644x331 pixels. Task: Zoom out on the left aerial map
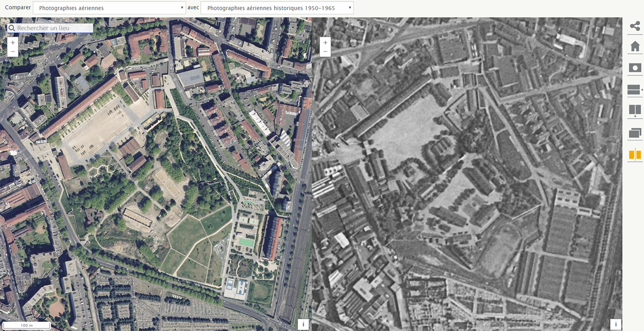pyautogui.click(x=13, y=51)
